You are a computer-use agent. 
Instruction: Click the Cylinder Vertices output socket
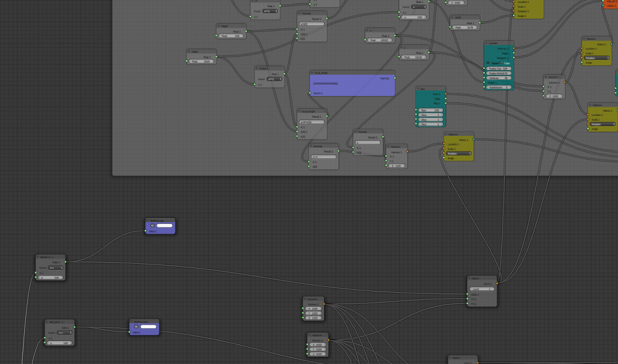pos(514,48)
